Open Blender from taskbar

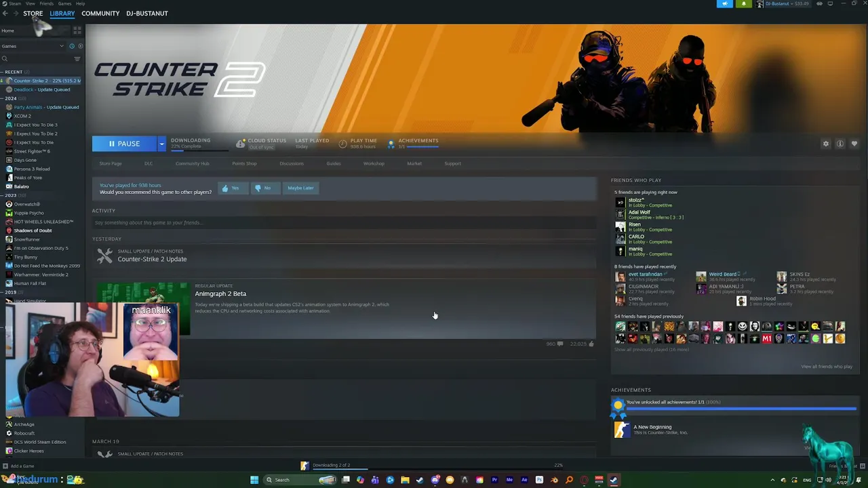click(x=554, y=480)
